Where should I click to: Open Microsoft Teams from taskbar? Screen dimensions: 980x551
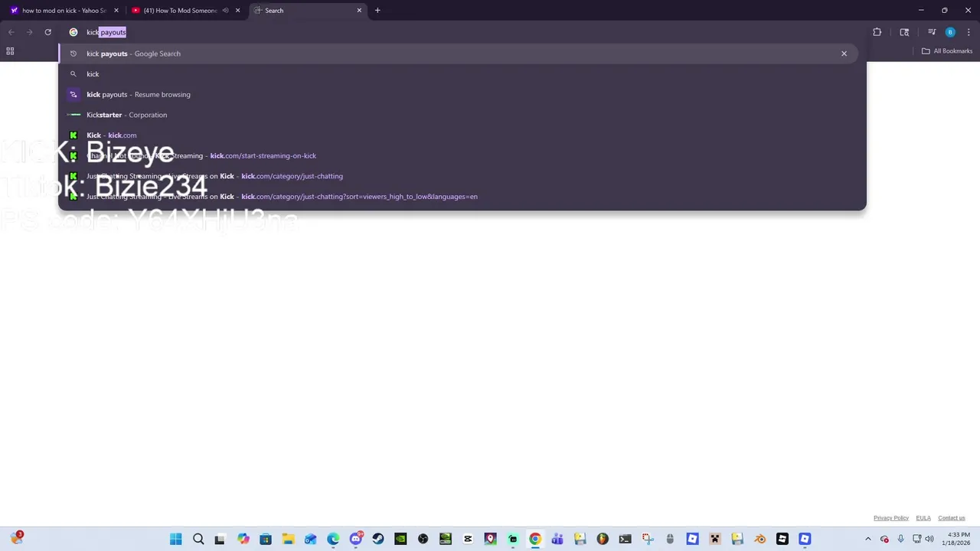click(557, 540)
